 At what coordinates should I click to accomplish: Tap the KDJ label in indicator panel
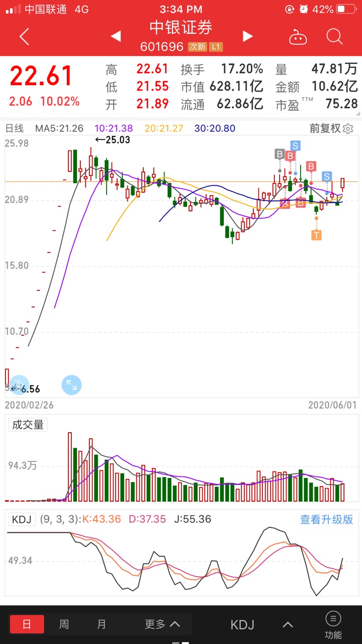22,519
